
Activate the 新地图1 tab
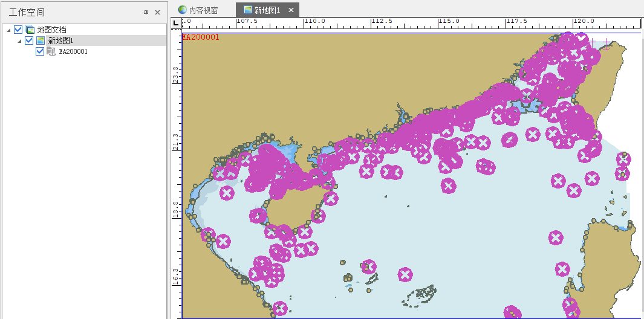pos(267,10)
